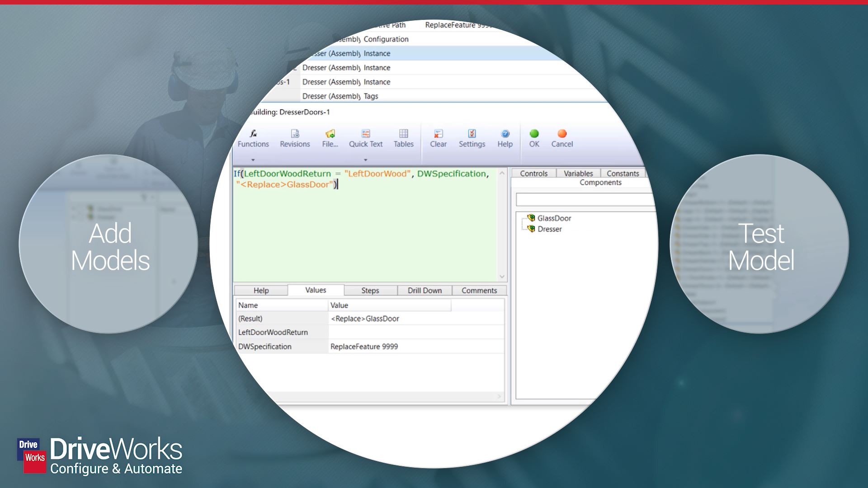Open the Drill Down tab
Image resolution: width=868 pixels, height=488 pixels.
pyautogui.click(x=424, y=290)
